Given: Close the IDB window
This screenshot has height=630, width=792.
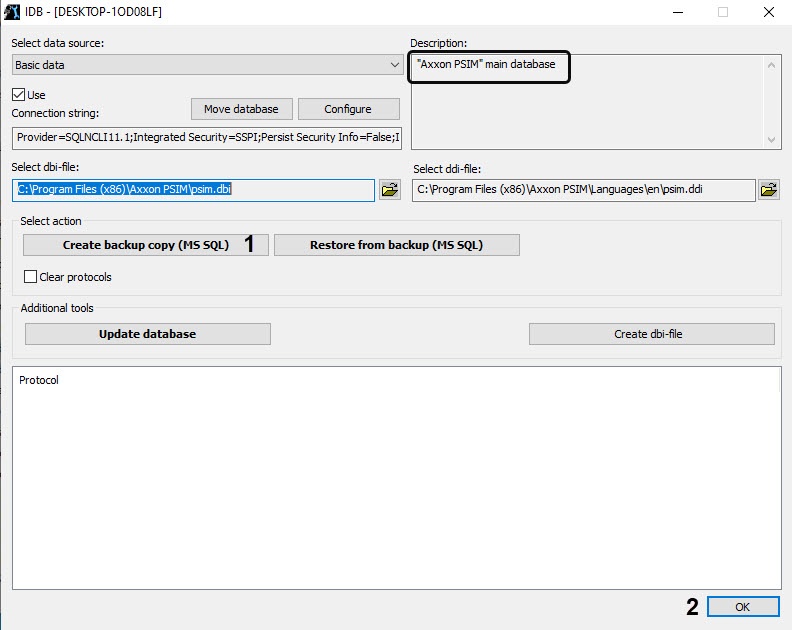Looking at the screenshot, I should [769, 12].
